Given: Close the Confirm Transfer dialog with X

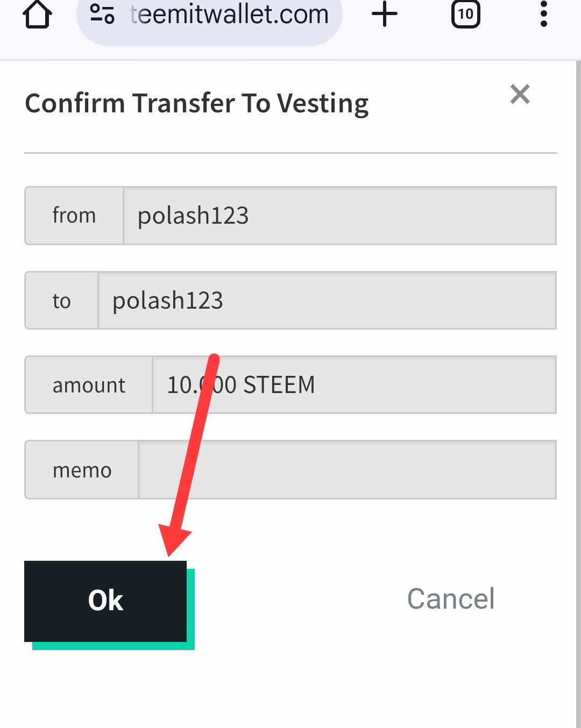Looking at the screenshot, I should pos(520,94).
